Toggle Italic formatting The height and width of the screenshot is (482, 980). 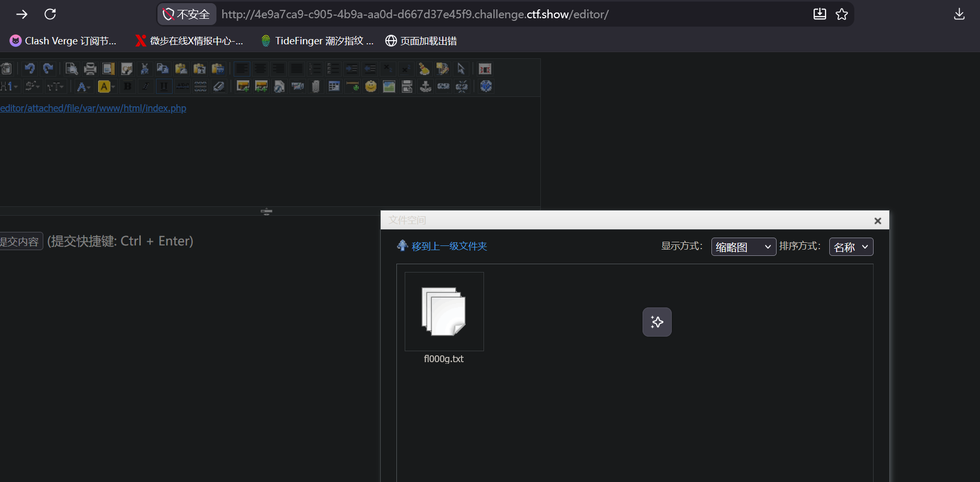click(146, 86)
